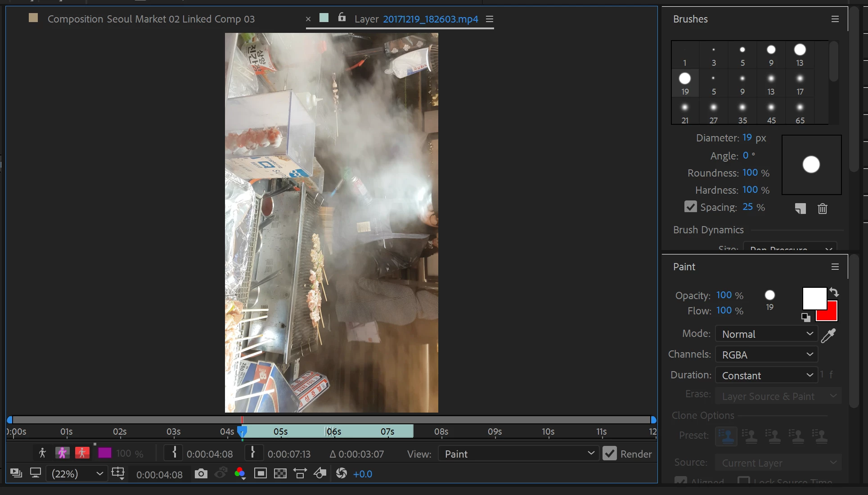Open the View Paint dropdown
The height and width of the screenshot is (495, 868).
(x=519, y=454)
